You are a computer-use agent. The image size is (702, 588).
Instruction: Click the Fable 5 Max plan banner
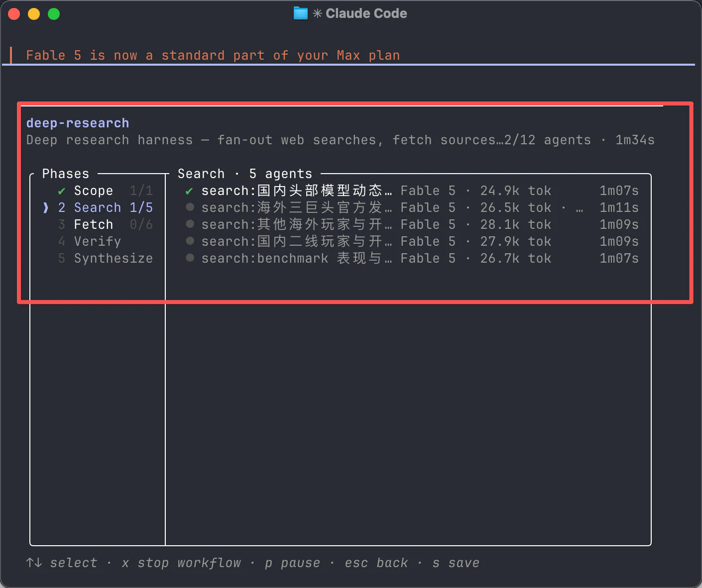coord(213,55)
